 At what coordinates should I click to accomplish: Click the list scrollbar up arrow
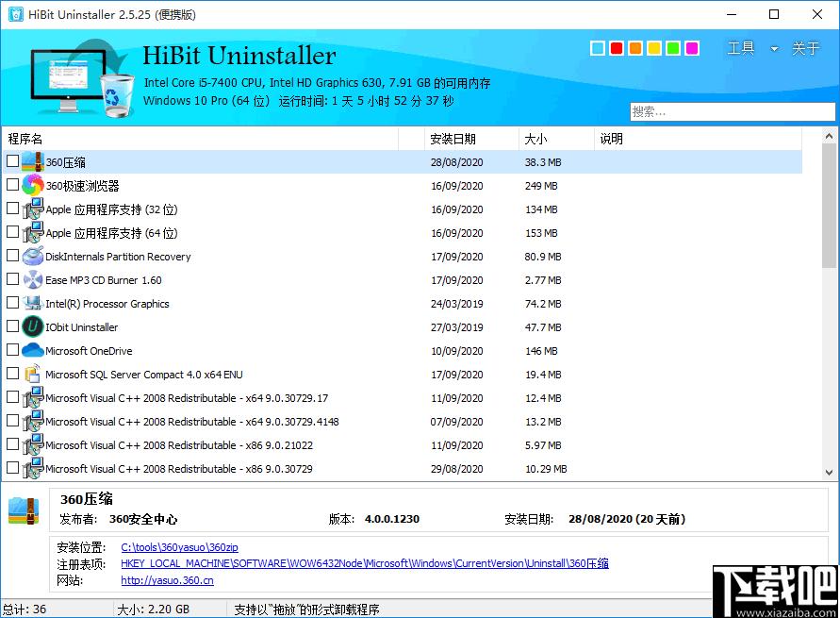(829, 136)
